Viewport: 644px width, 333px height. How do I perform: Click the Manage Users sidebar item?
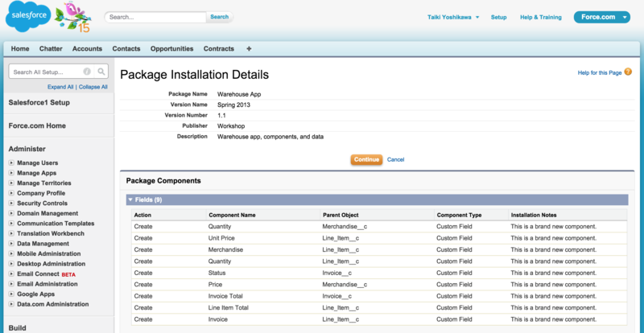(37, 163)
